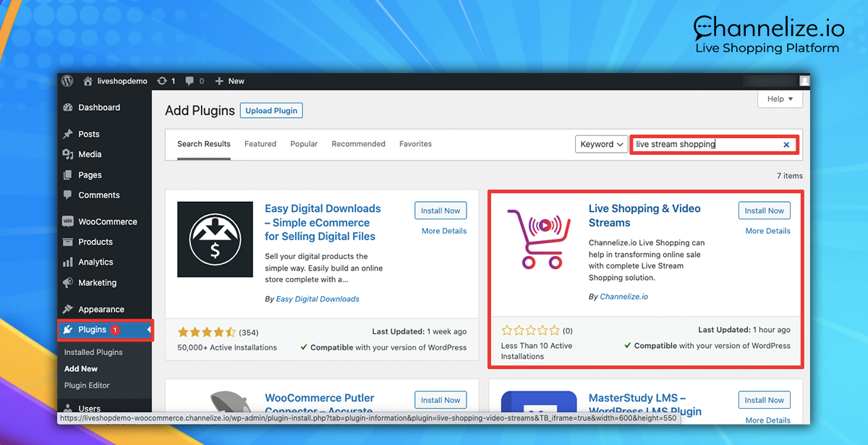This screenshot has width=868, height=445.
Task: Install Now for WooCommerce Putler Connector
Action: (441, 400)
